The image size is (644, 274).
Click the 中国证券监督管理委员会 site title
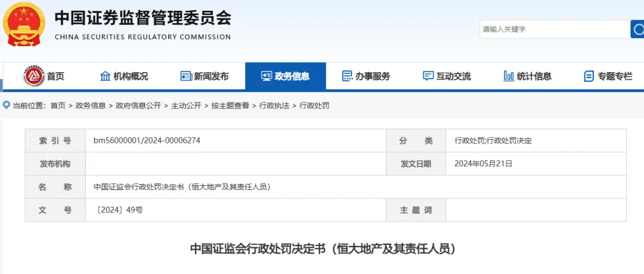click(x=143, y=18)
